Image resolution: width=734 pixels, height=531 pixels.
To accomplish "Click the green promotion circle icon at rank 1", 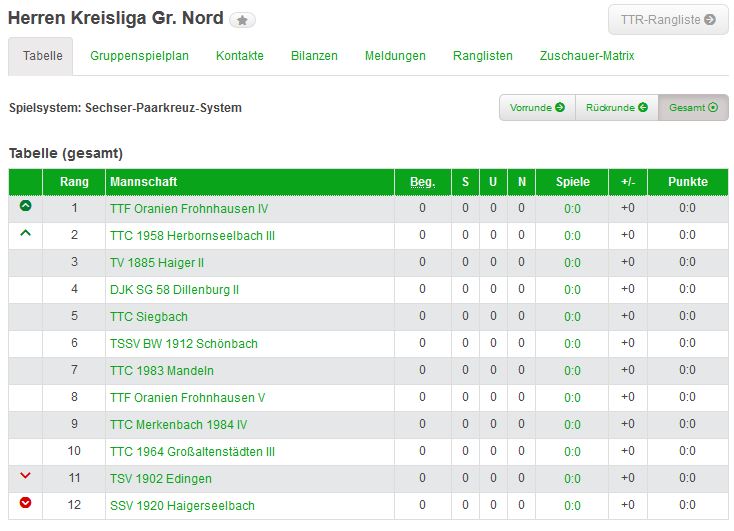I will (x=26, y=206).
